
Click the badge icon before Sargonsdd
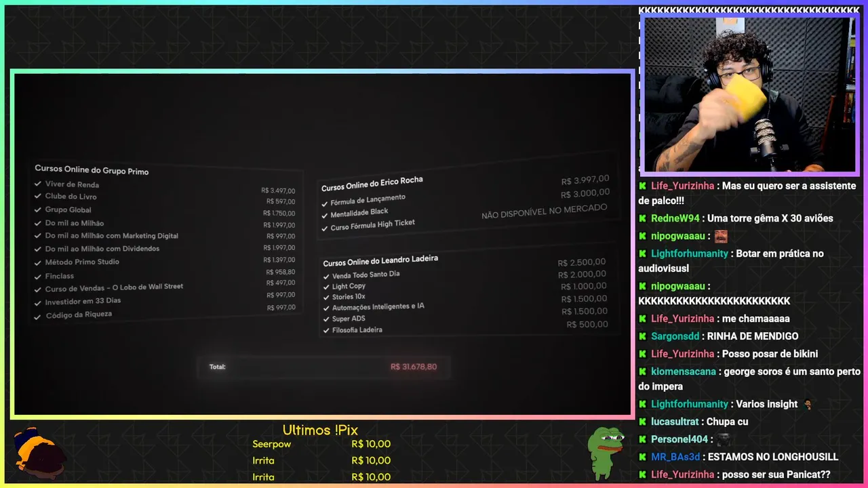[643, 336]
